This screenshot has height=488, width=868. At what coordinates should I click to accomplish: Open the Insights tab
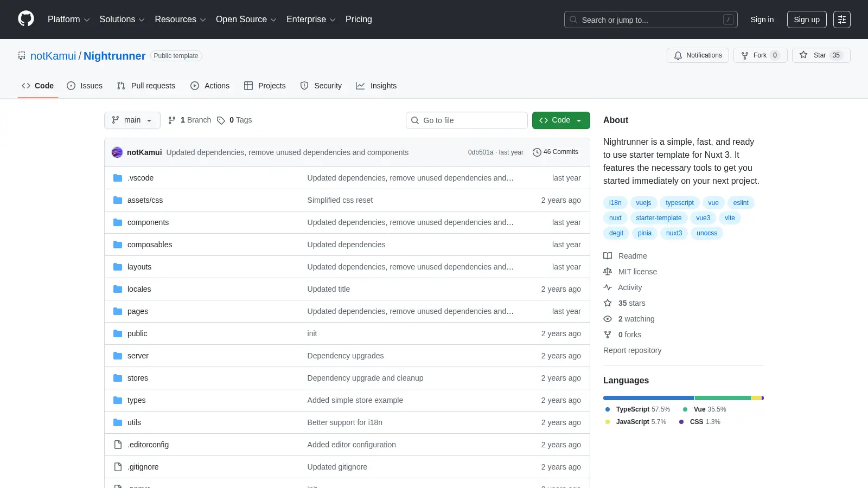(376, 86)
